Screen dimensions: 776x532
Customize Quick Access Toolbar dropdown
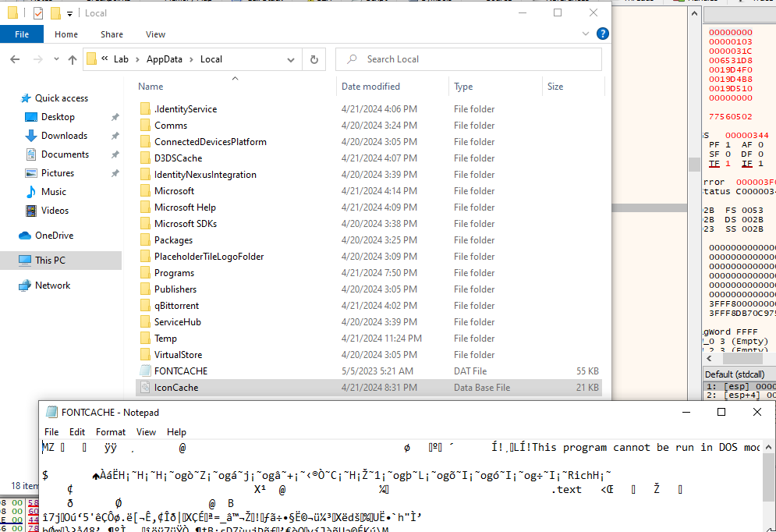[69, 14]
